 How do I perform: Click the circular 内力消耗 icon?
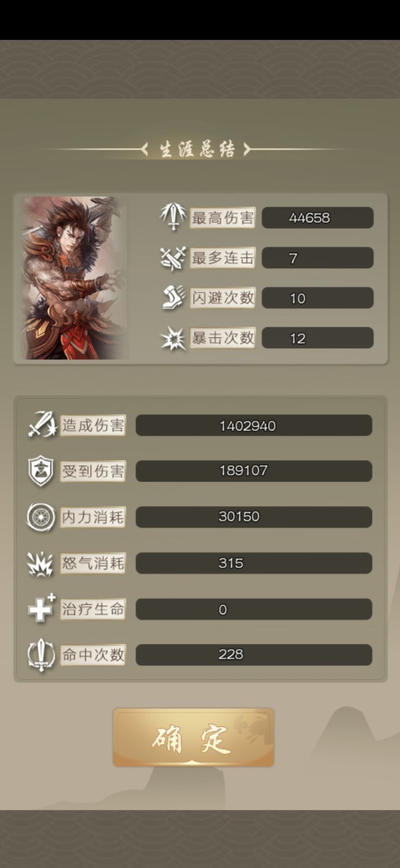41,518
